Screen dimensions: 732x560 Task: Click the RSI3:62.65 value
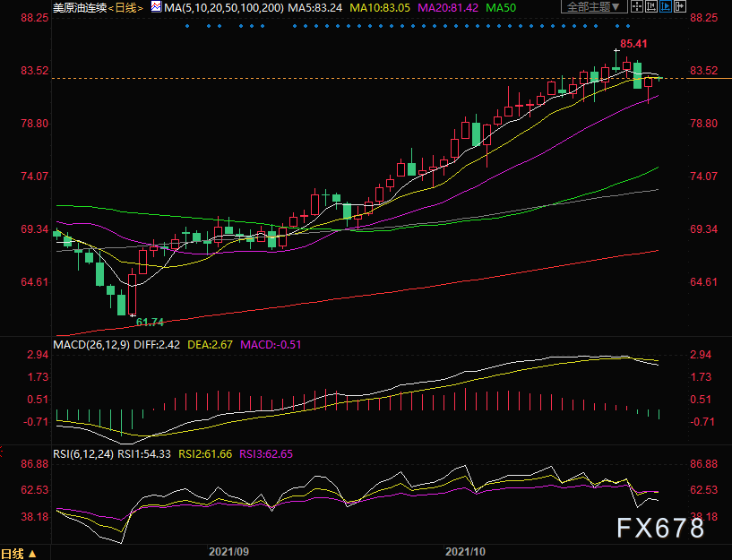click(x=266, y=454)
